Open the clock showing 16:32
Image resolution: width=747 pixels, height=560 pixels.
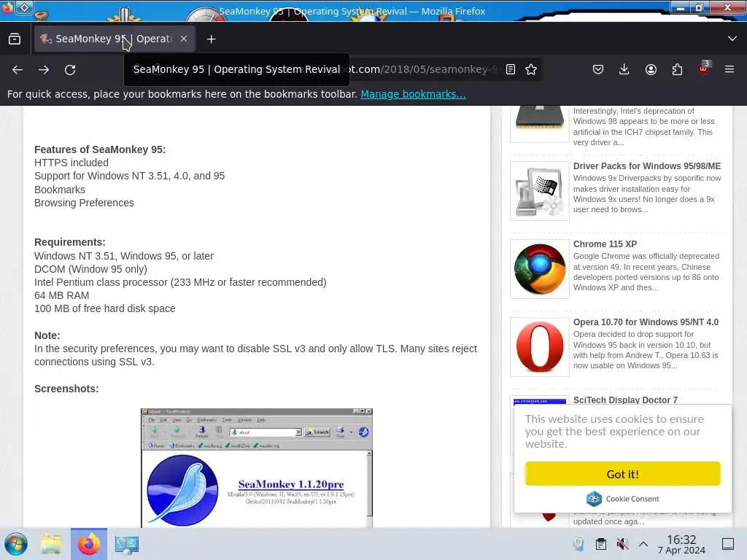[x=681, y=544]
